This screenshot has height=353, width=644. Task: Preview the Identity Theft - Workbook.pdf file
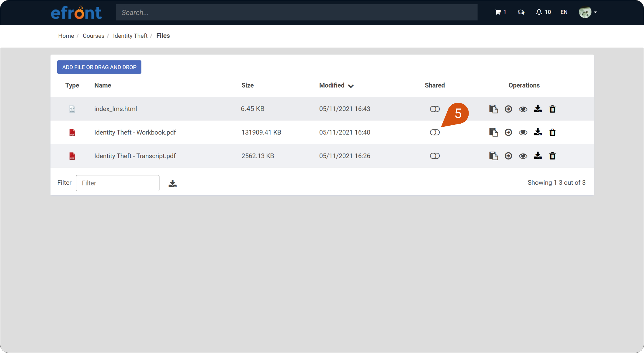523,133
